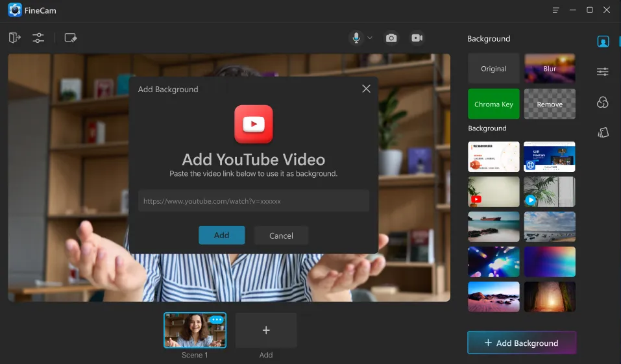
Task: Choose the cloudy harbor background thumbnail
Action: pos(550,226)
